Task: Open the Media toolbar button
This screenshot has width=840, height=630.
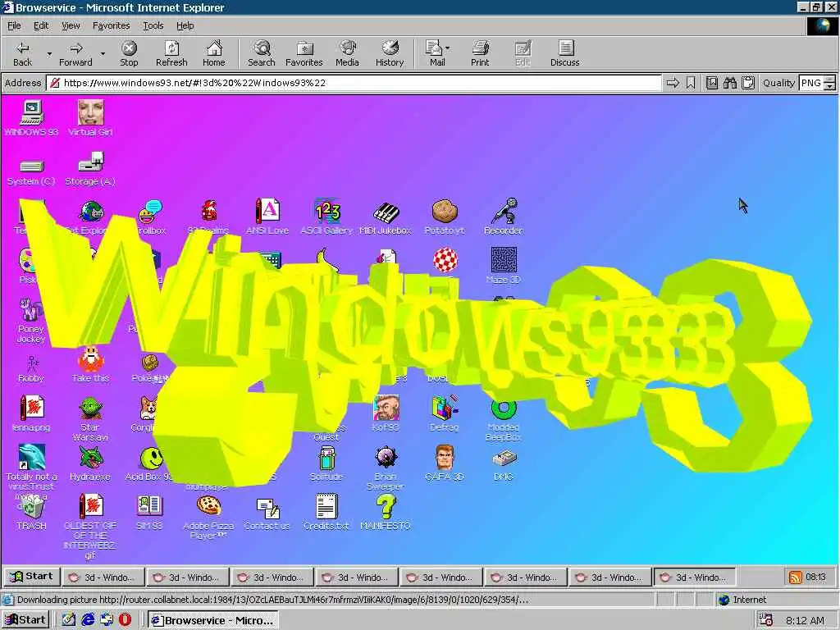Action: tap(347, 53)
